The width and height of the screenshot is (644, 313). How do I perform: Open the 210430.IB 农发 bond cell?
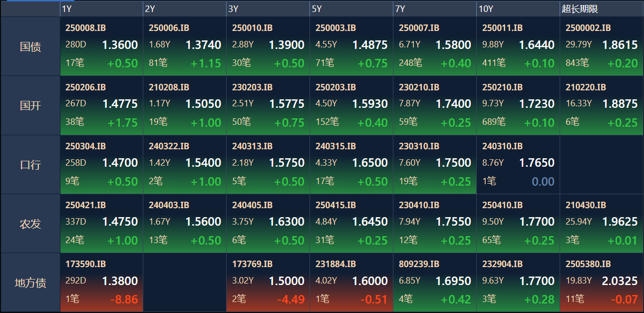[602, 223]
